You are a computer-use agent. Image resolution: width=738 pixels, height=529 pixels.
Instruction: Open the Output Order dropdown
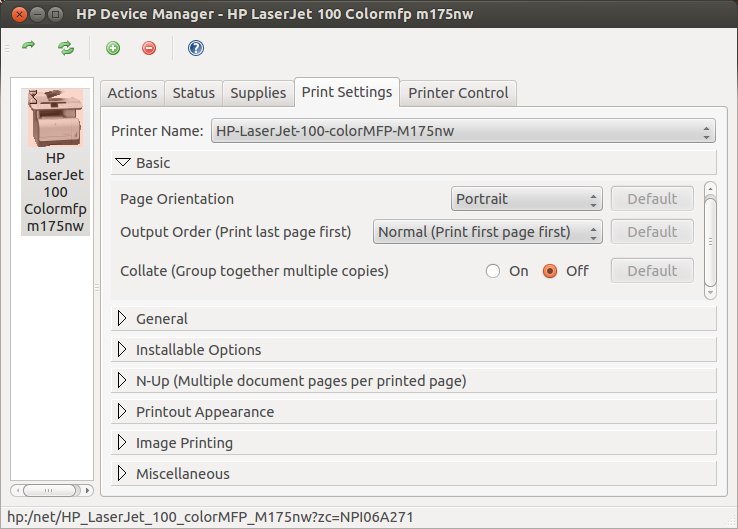point(487,232)
